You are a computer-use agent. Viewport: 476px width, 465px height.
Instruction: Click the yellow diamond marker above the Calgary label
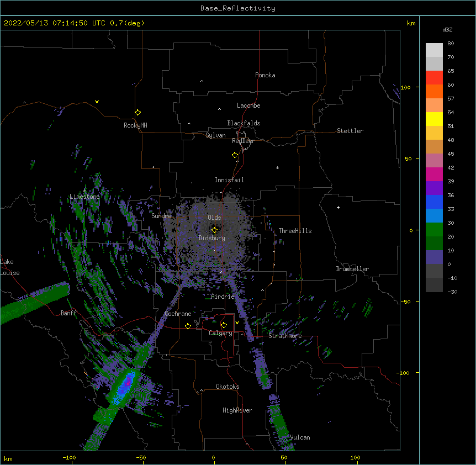pyautogui.click(x=224, y=325)
